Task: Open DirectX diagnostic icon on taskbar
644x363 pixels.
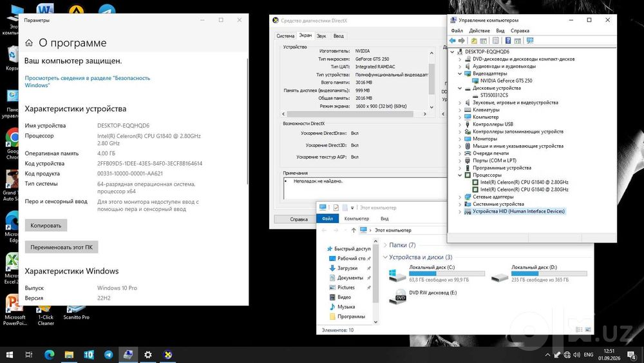Action: (x=167, y=355)
